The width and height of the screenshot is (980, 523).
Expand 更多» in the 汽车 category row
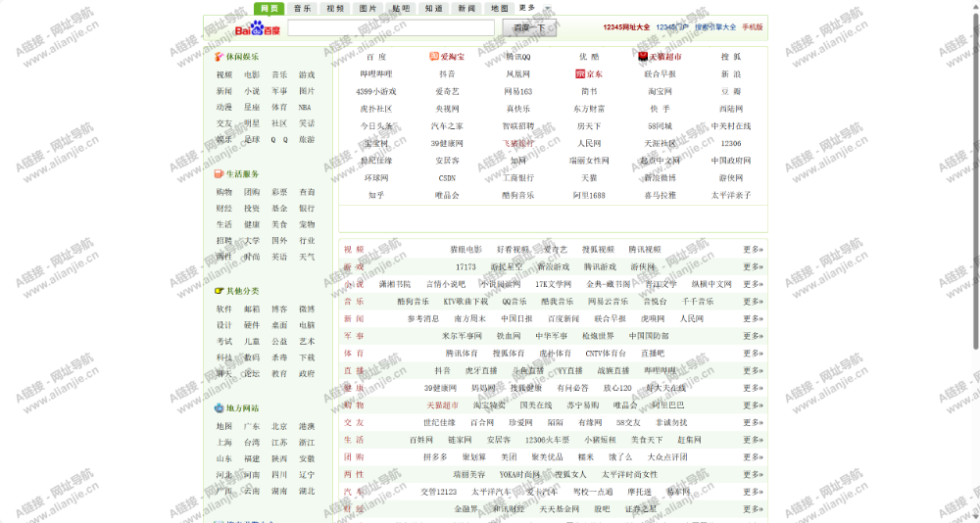(753, 493)
